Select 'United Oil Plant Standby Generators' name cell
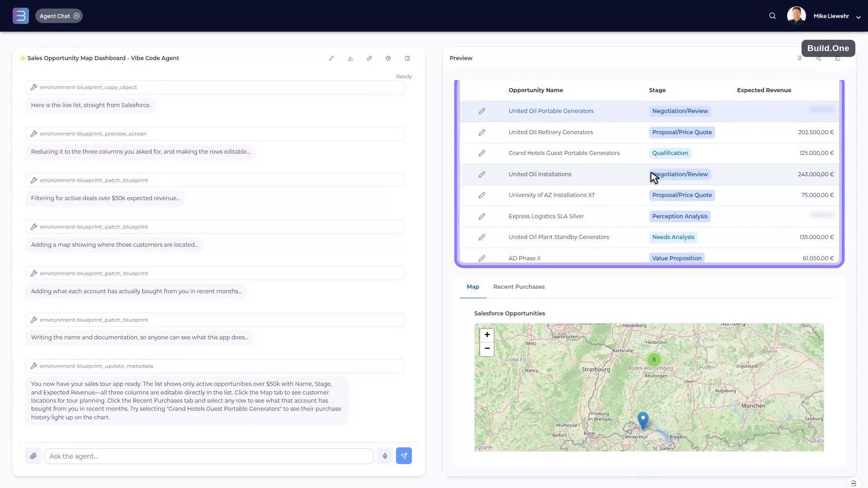868x488 pixels. (x=559, y=237)
